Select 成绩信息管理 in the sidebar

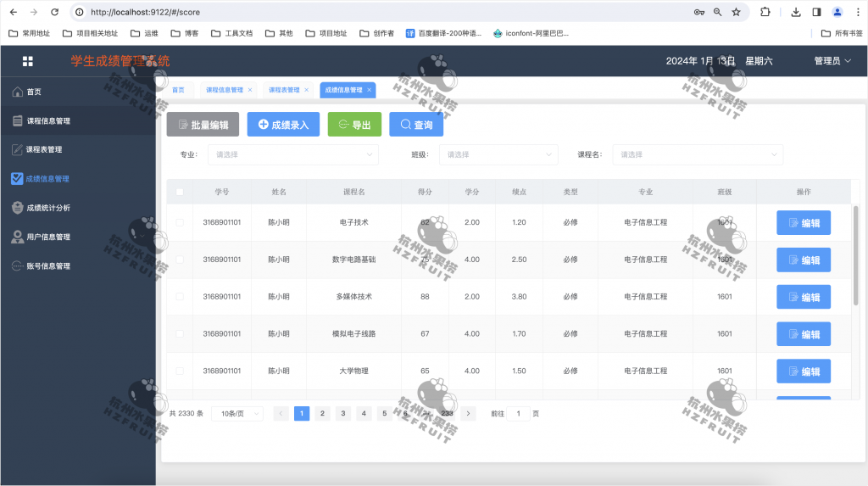click(78, 178)
